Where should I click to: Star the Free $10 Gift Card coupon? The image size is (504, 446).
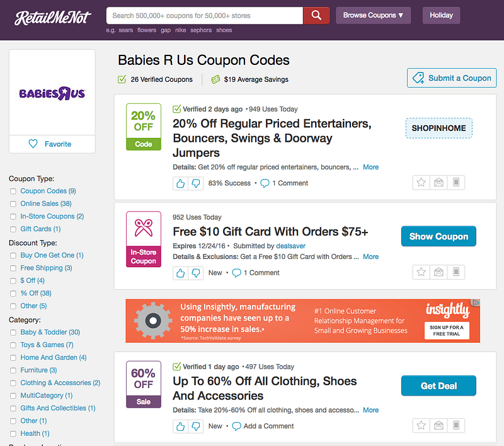[x=421, y=272]
